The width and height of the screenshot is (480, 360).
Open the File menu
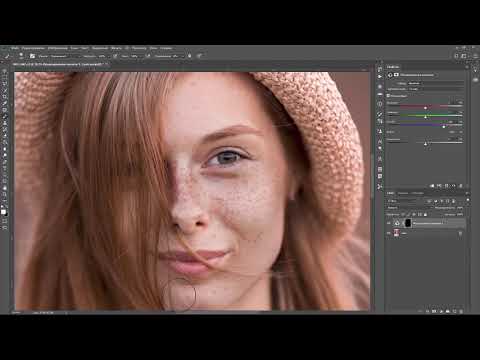(x=15, y=48)
